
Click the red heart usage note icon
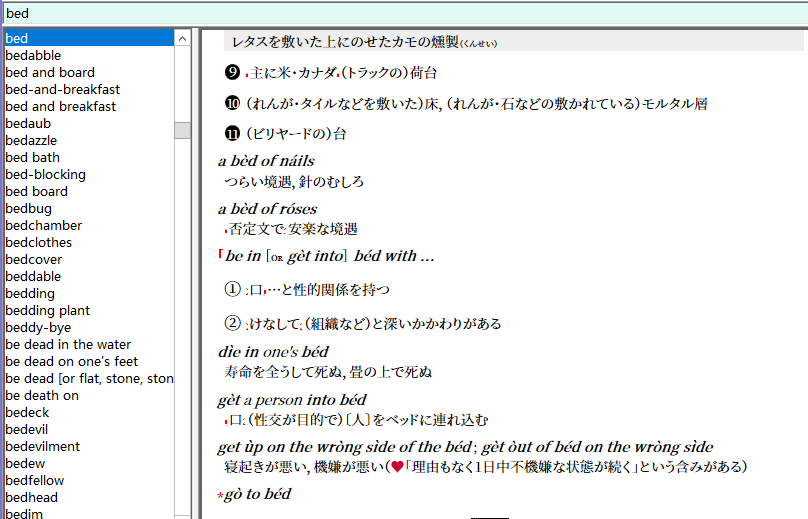click(x=397, y=467)
